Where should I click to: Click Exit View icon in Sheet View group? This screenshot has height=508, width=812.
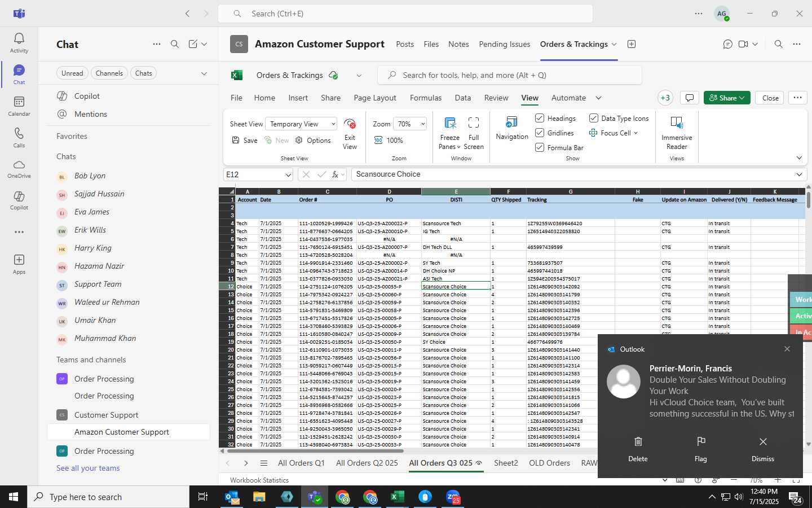tap(350, 134)
